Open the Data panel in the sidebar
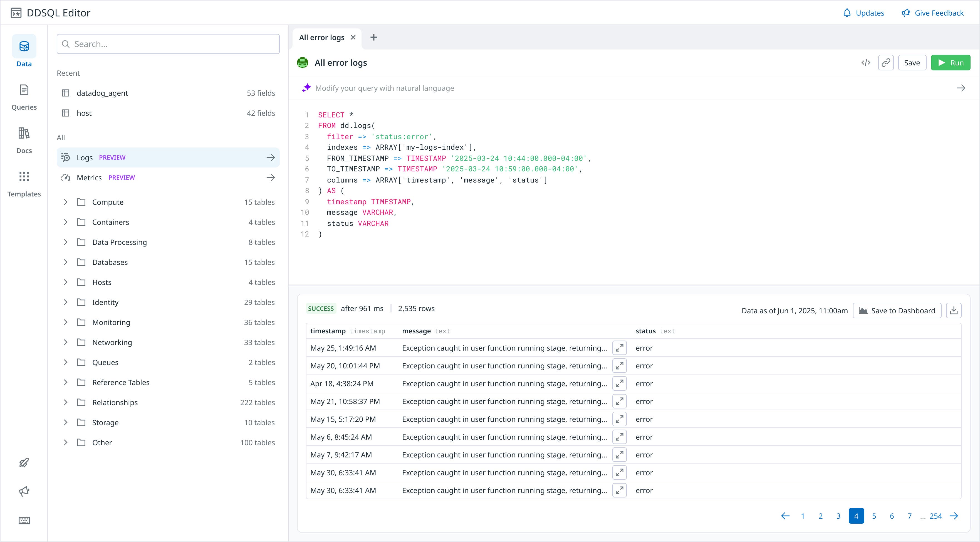The width and height of the screenshot is (980, 542). [x=24, y=51]
